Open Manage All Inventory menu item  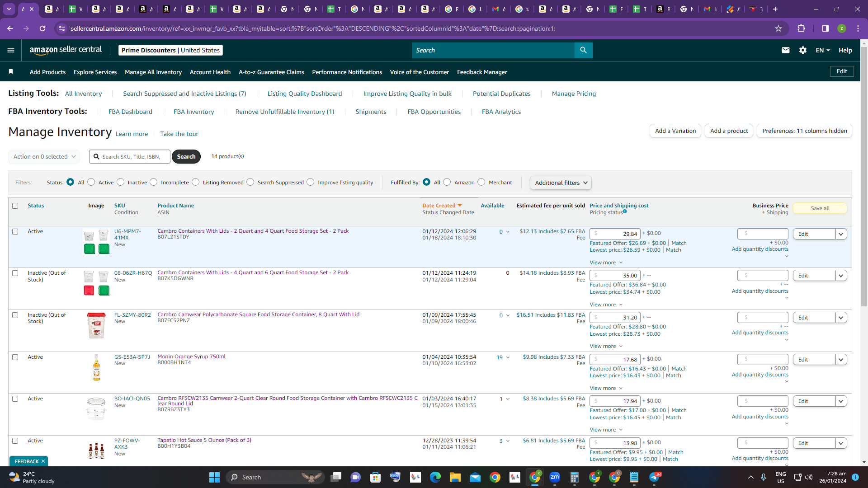coord(153,72)
